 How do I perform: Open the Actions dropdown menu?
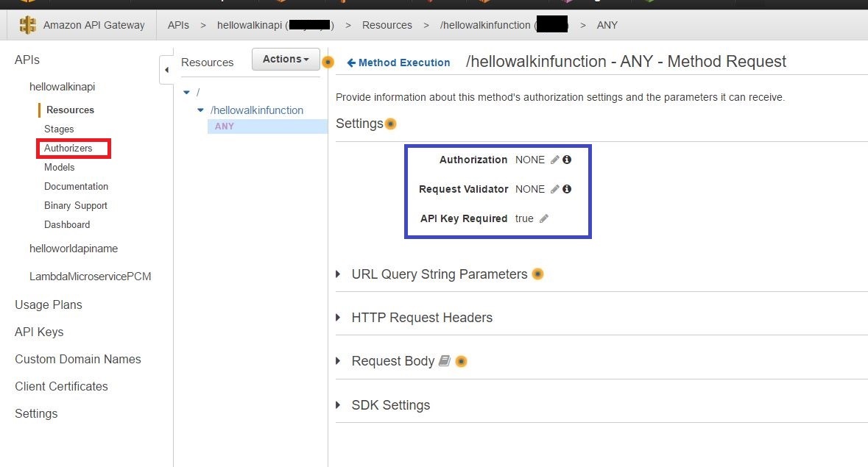pyautogui.click(x=286, y=59)
